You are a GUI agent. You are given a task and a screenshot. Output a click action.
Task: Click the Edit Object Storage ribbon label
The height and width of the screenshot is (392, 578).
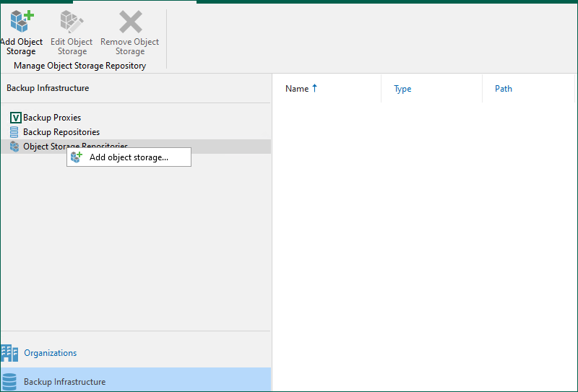72,46
